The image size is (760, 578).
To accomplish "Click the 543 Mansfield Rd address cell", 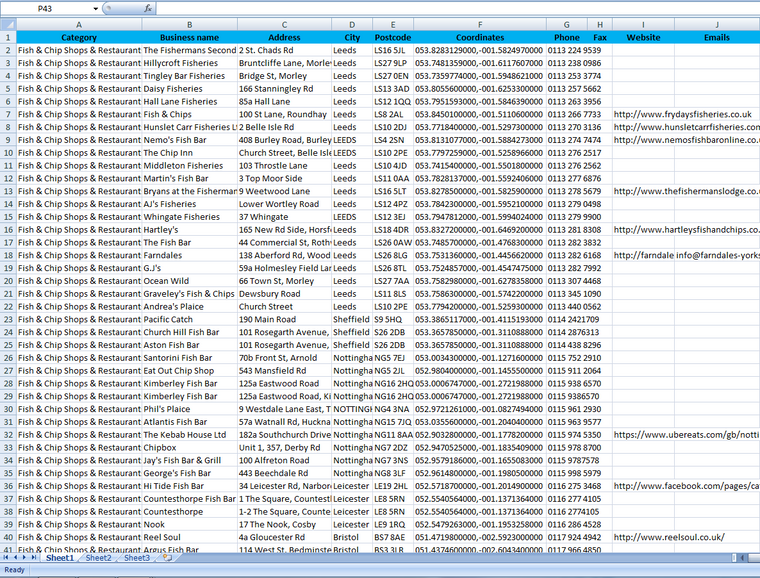I will [x=285, y=371].
